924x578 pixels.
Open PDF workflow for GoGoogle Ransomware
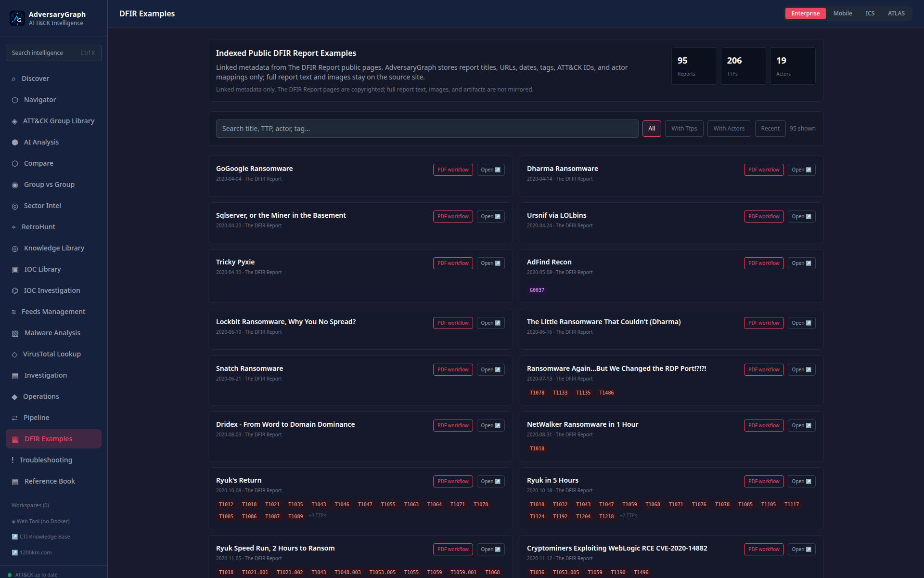[x=453, y=170]
